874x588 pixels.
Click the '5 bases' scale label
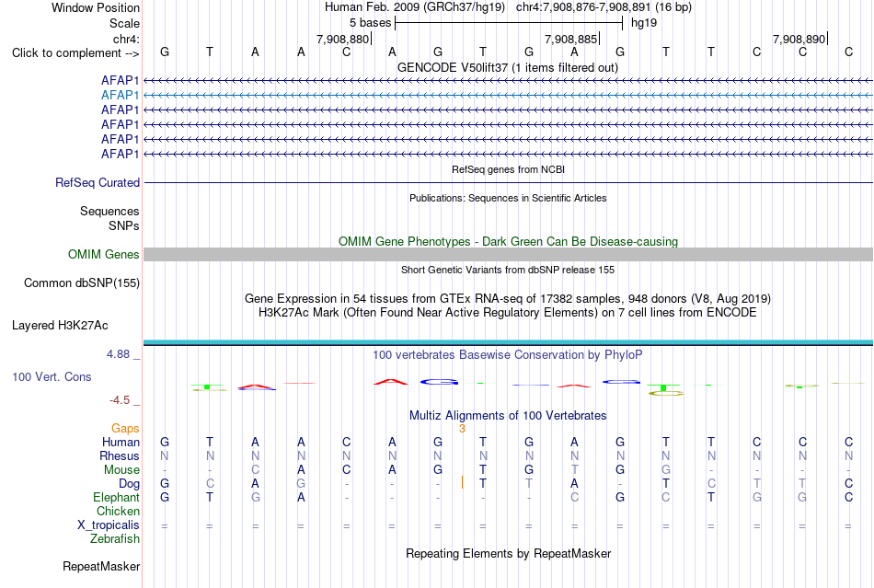coord(370,23)
